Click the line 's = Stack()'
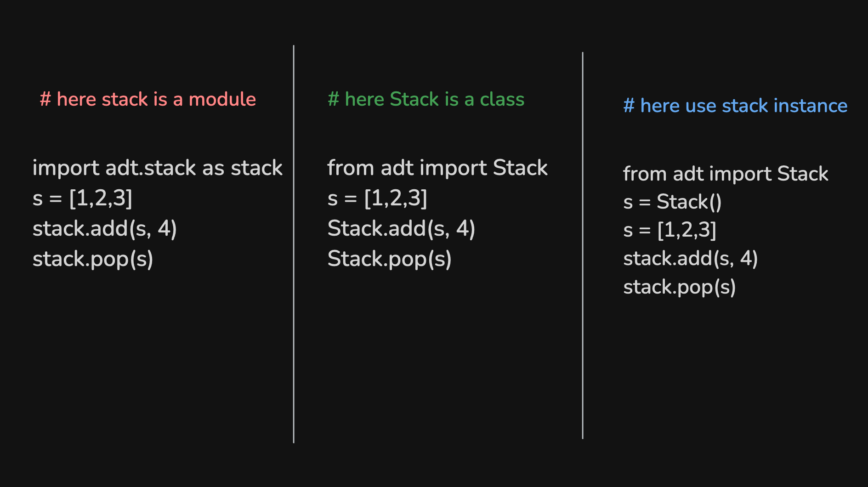This screenshot has width=868, height=487. coord(672,202)
